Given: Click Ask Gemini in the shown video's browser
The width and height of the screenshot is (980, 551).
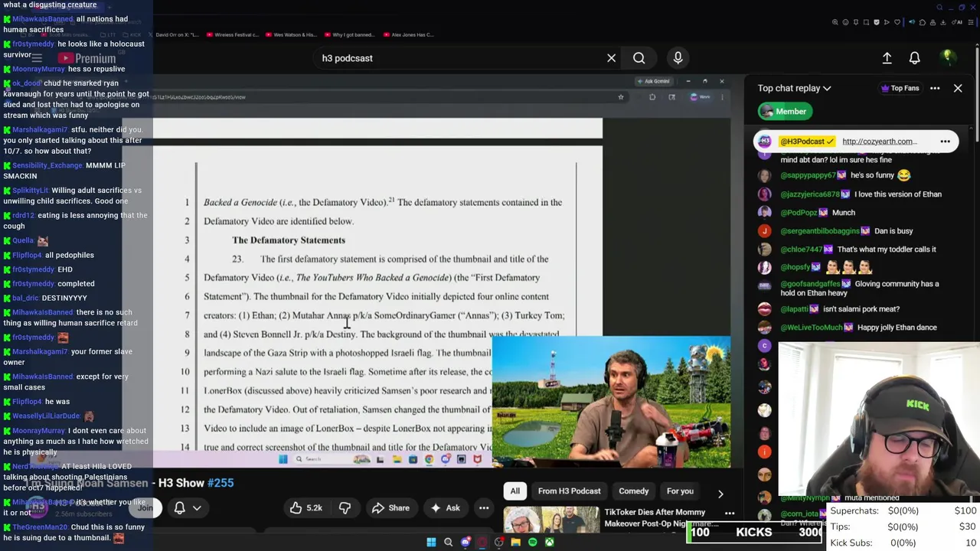Looking at the screenshot, I should [x=652, y=81].
